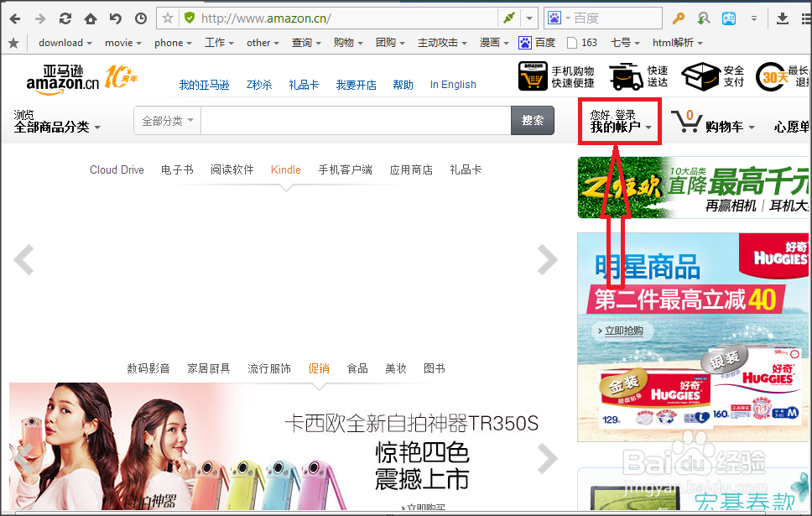Select the 应用商店 tab

click(x=411, y=170)
